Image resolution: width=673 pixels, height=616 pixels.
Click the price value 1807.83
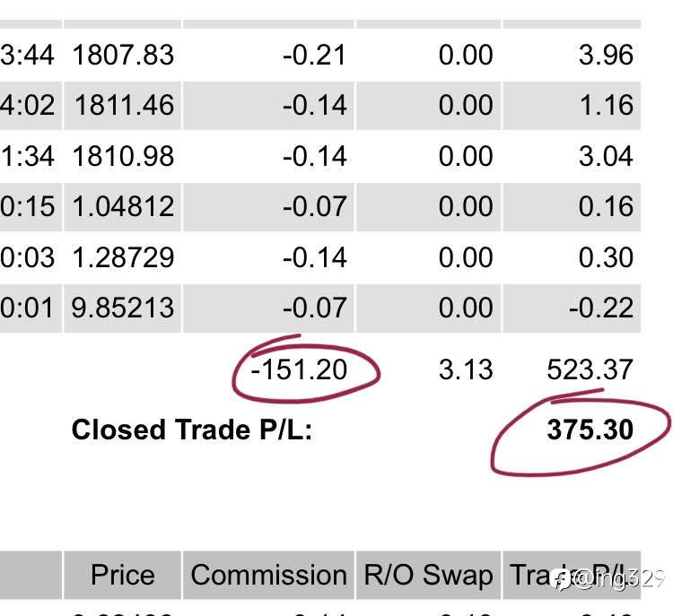click(x=123, y=56)
